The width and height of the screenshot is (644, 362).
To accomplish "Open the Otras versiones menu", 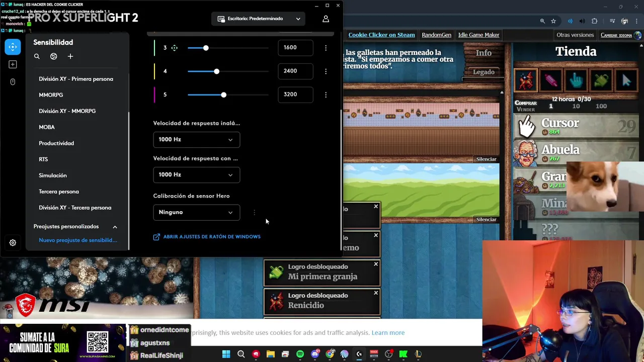I will [x=575, y=35].
